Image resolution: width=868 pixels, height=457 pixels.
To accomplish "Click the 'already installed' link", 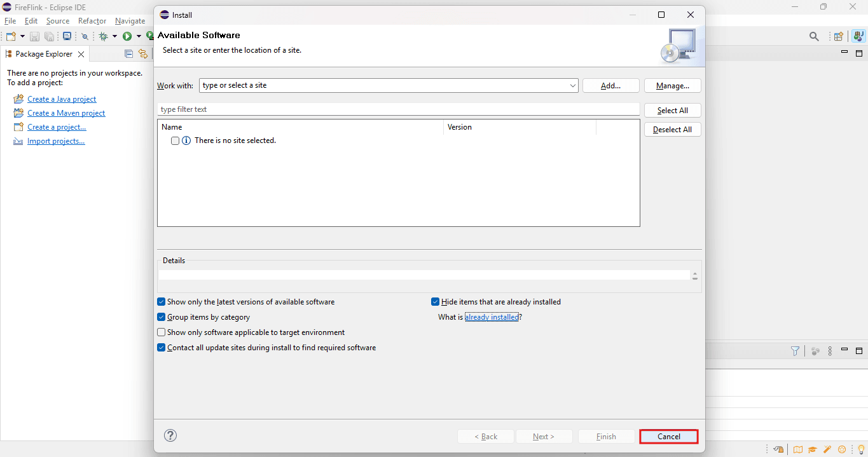I will (492, 317).
